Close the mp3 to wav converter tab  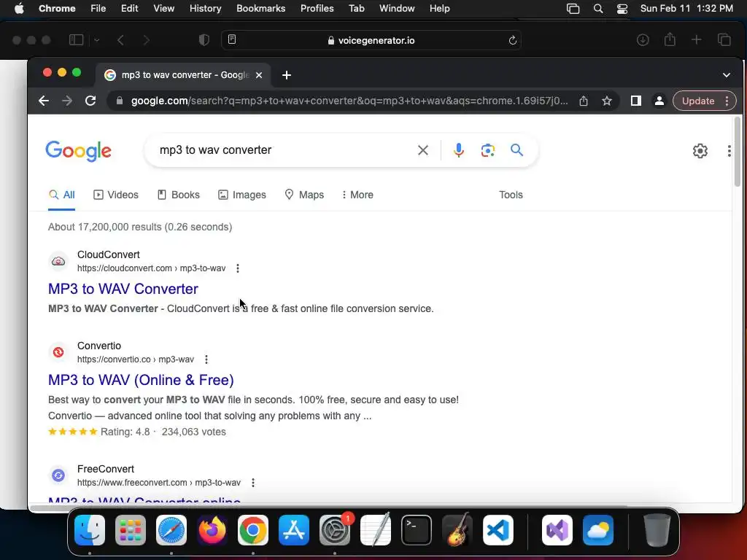pos(259,75)
